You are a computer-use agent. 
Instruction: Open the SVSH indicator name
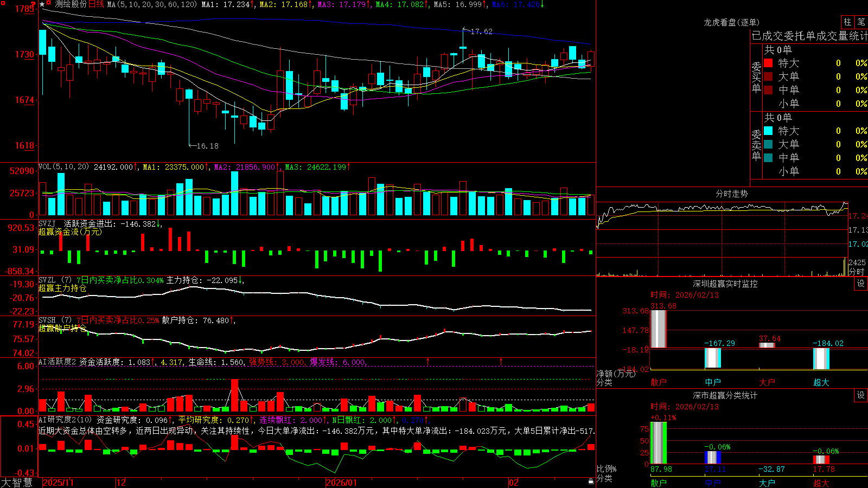click(x=47, y=320)
